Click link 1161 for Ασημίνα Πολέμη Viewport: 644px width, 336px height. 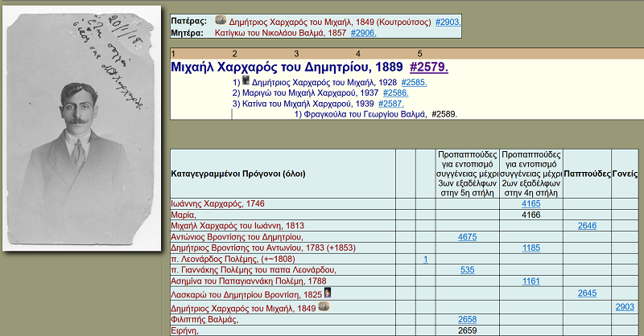click(530, 281)
